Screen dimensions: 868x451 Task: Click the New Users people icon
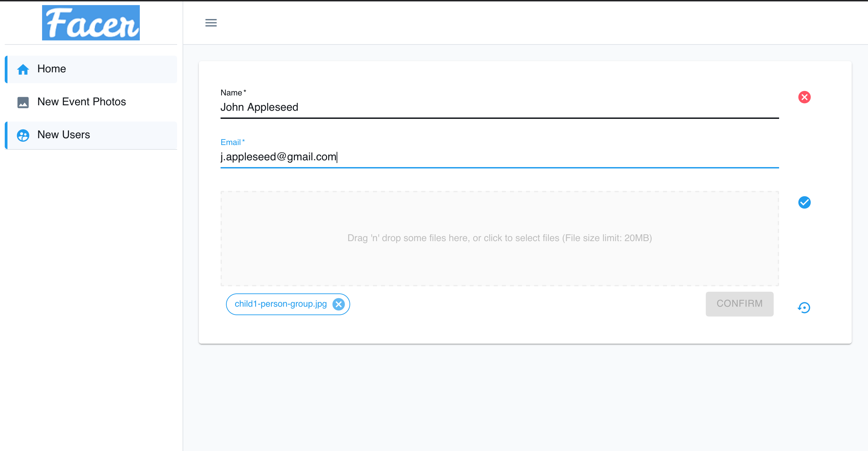point(23,135)
